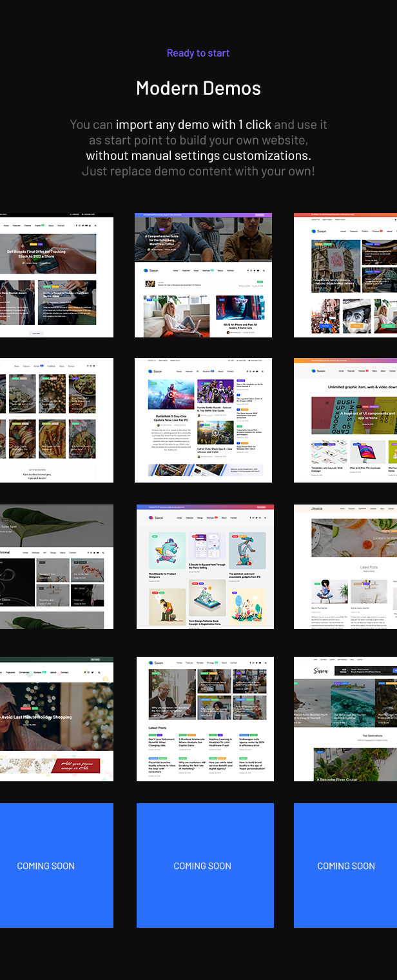The width and height of the screenshot is (397, 980).
Task: Click 'Top Destinations' heading in the travel demo
Action: (x=372, y=735)
